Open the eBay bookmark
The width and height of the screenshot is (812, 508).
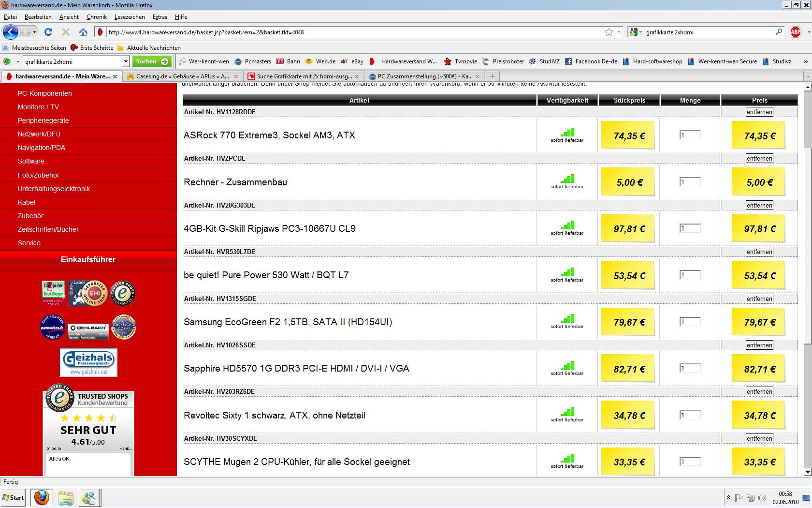pos(352,61)
